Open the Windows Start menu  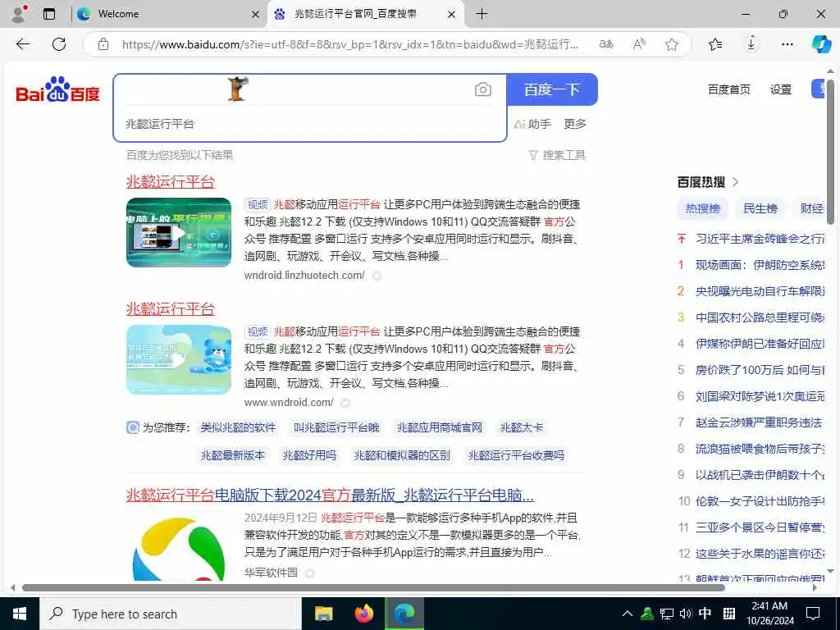[x=20, y=614]
